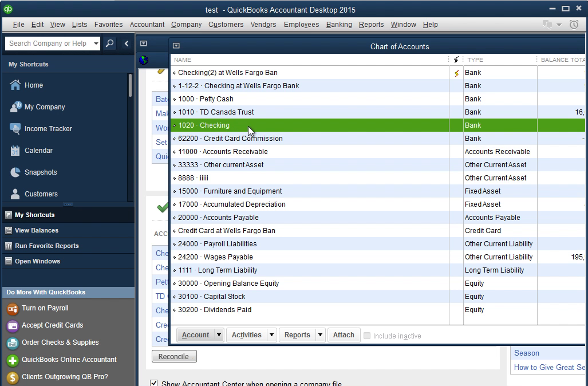Open the Reports menu
Screen dimensions: 588x386
coord(371,25)
